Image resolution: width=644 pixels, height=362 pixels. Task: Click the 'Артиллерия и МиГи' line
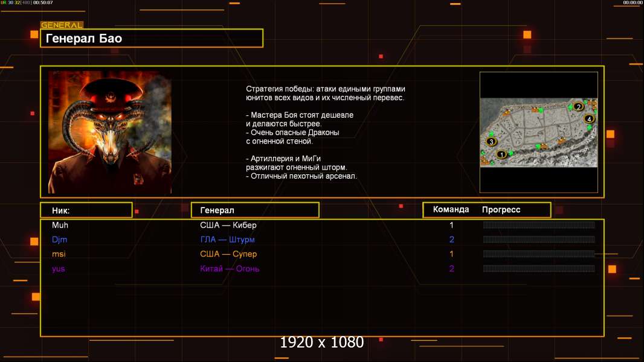283,159
